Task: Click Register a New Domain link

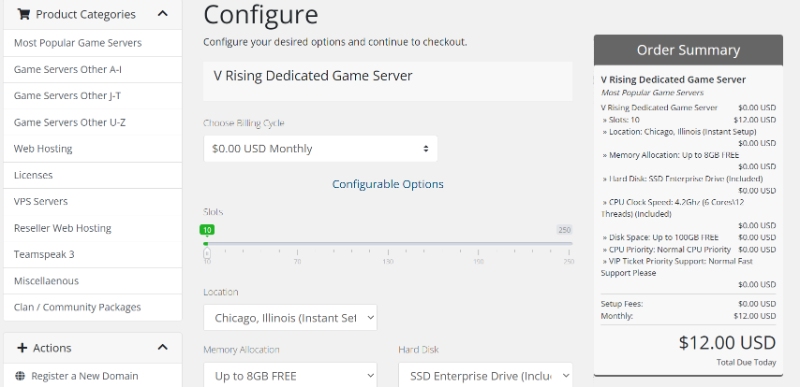Action: [x=85, y=376]
